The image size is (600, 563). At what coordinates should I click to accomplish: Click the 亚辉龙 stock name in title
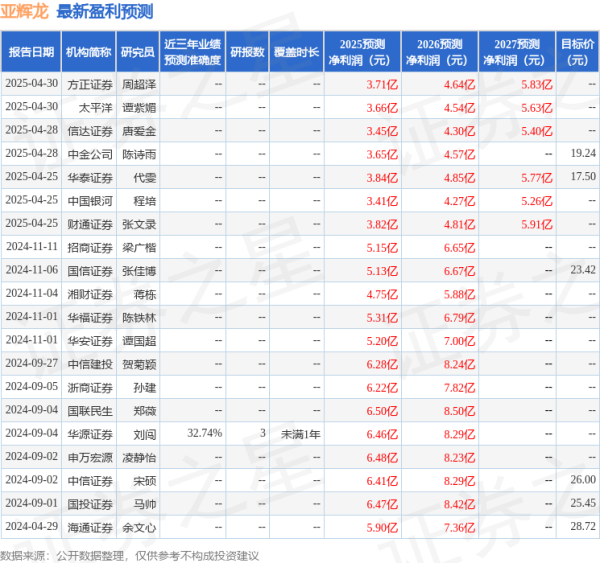[x=24, y=13]
